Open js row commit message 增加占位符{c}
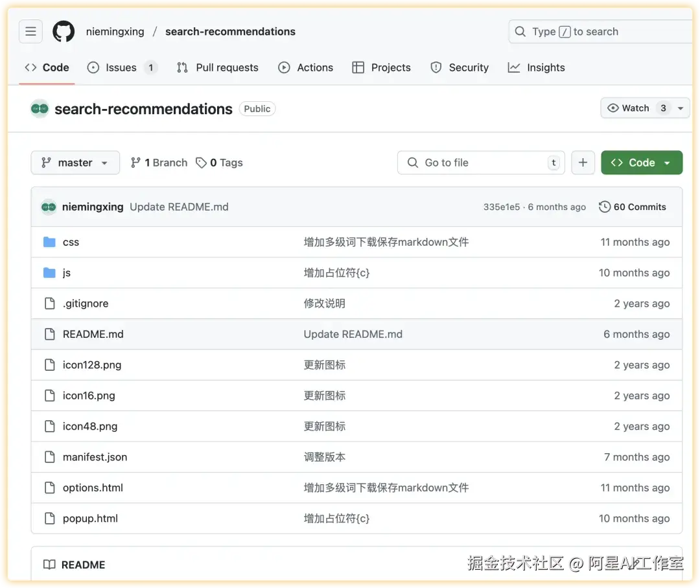700x588 pixels. (x=336, y=273)
